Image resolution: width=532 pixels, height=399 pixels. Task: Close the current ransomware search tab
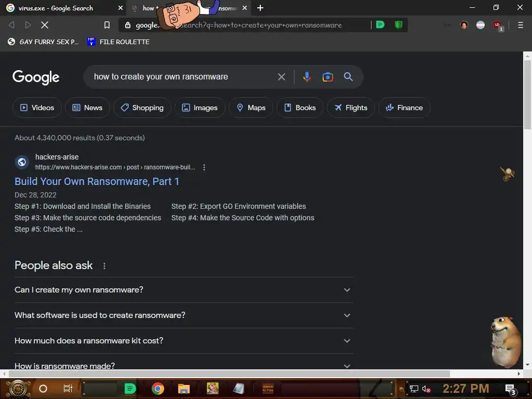click(245, 8)
